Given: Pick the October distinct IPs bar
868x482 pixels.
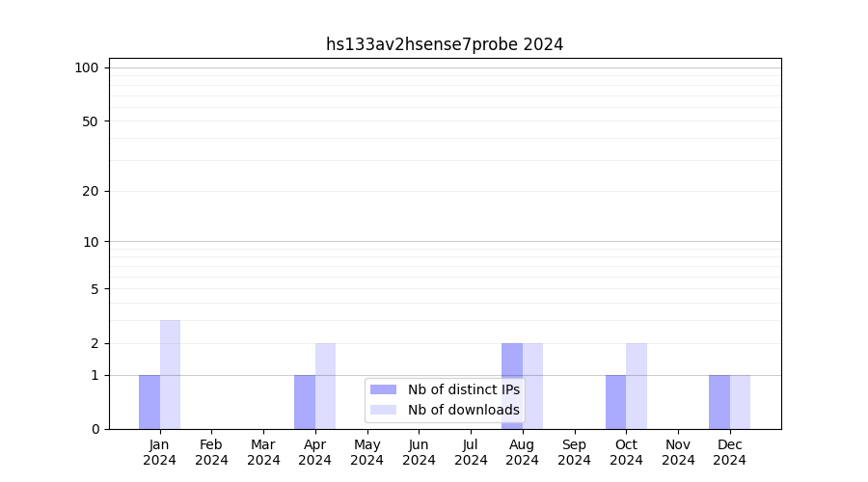Looking at the screenshot, I should (x=615, y=402).
